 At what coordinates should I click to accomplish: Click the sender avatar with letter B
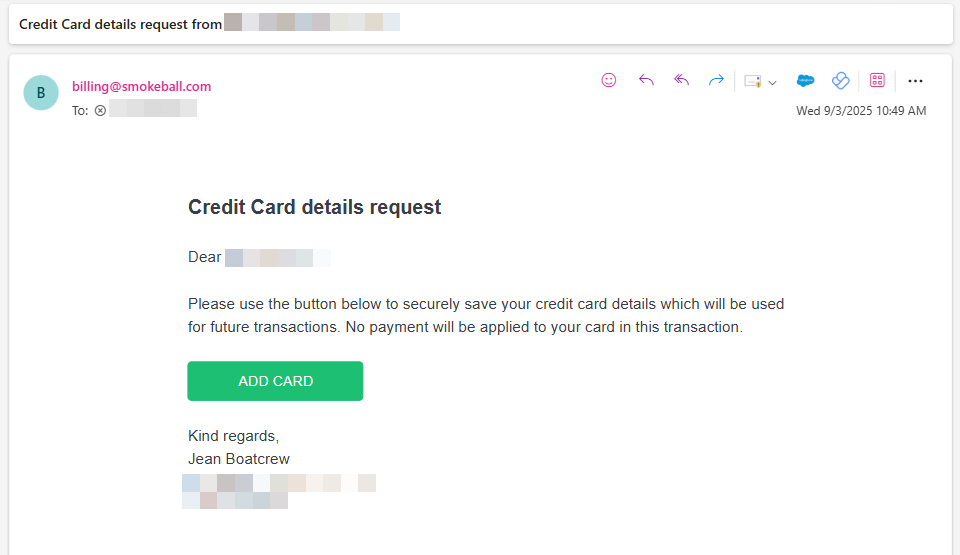click(x=41, y=93)
